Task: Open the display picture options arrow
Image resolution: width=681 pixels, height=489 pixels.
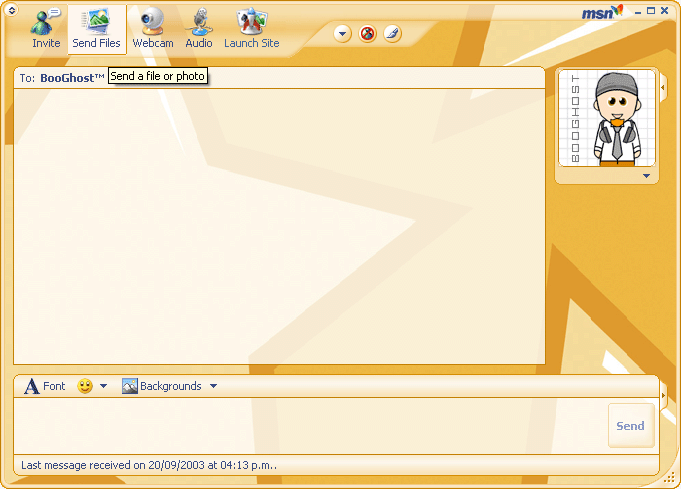Action: coord(646,176)
